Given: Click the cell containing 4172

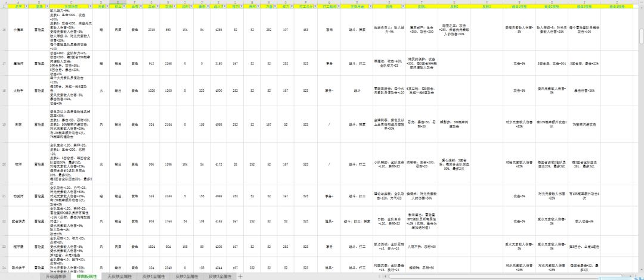Looking at the screenshot, I should pyautogui.click(x=218, y=164).
